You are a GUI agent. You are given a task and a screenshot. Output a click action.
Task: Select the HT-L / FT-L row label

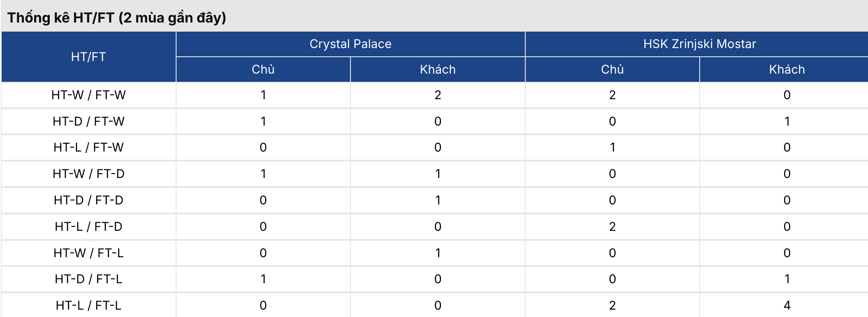click(x=88, y=305)
